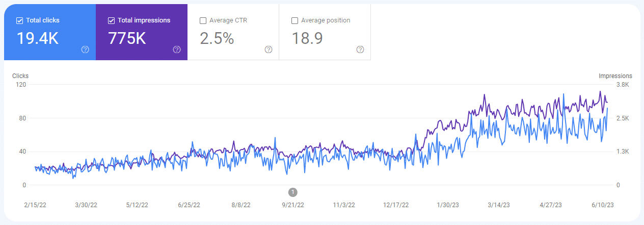
Task: Click the 12/17/22 date on x-axis
Action: click(396, 205)
